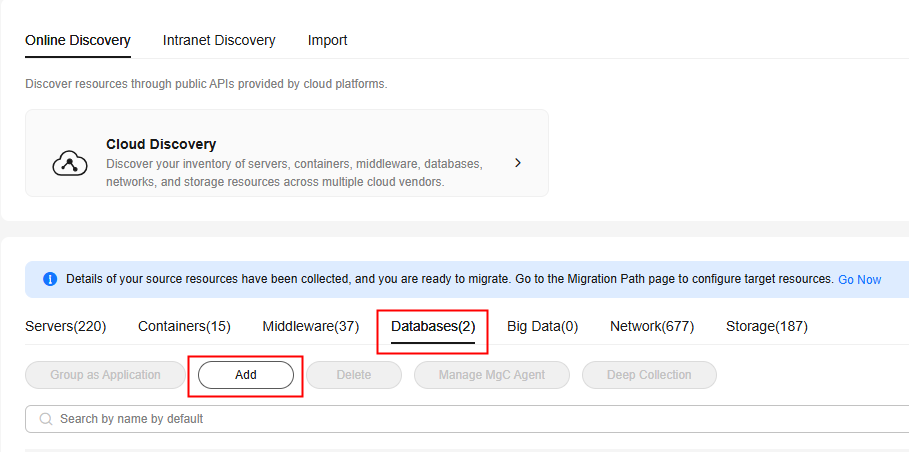909x452 pixels.
Task: Switch to Storage(187) tab
Action: coord(767,327)
